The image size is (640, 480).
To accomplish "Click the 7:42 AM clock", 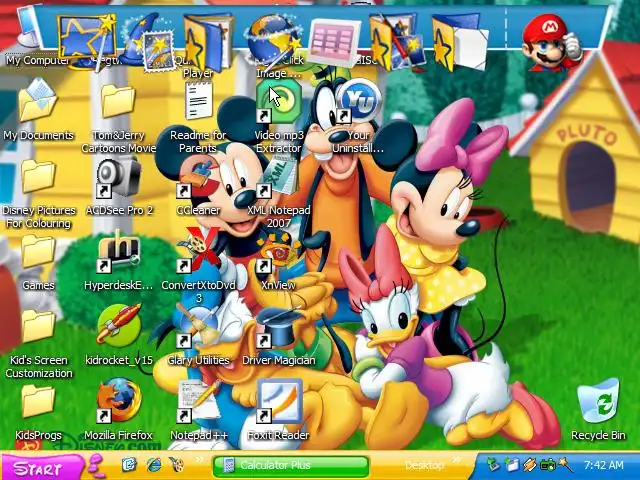I will (604, 465).
